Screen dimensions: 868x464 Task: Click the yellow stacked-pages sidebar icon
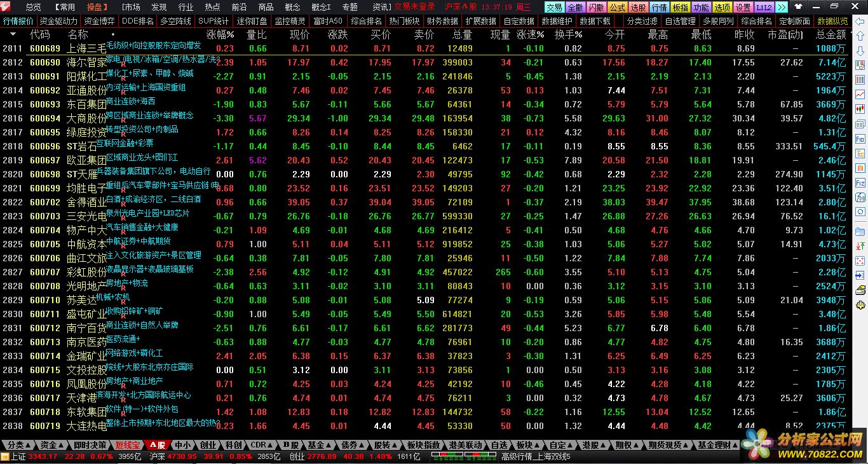point(860,290)
